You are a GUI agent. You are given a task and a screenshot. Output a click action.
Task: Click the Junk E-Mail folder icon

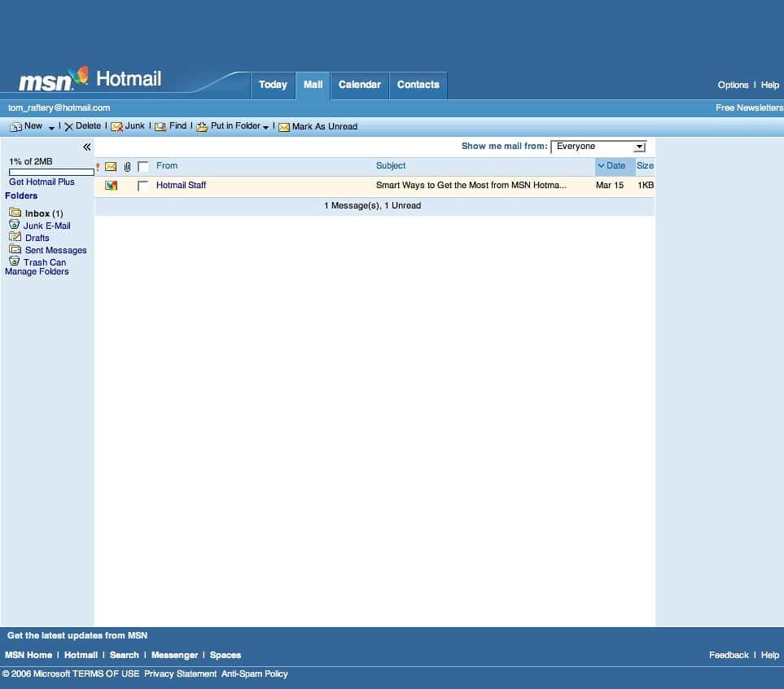(x=15, y=225)
